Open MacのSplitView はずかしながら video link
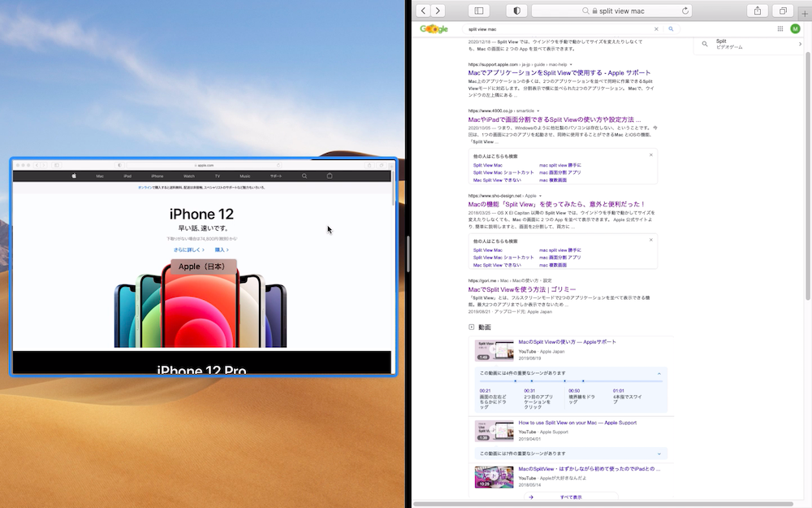This screenshot has width=812, height=508. click(x=590, y=469)
